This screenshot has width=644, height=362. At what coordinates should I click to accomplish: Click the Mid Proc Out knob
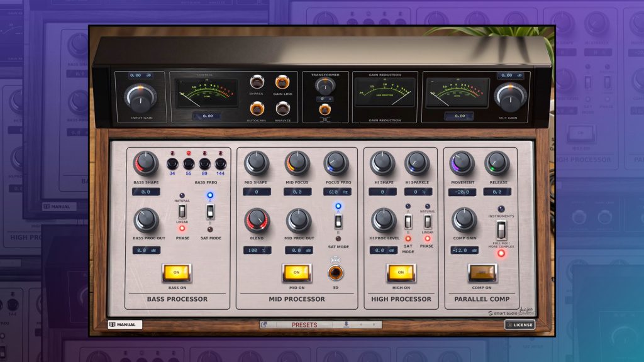pos(299,221)
